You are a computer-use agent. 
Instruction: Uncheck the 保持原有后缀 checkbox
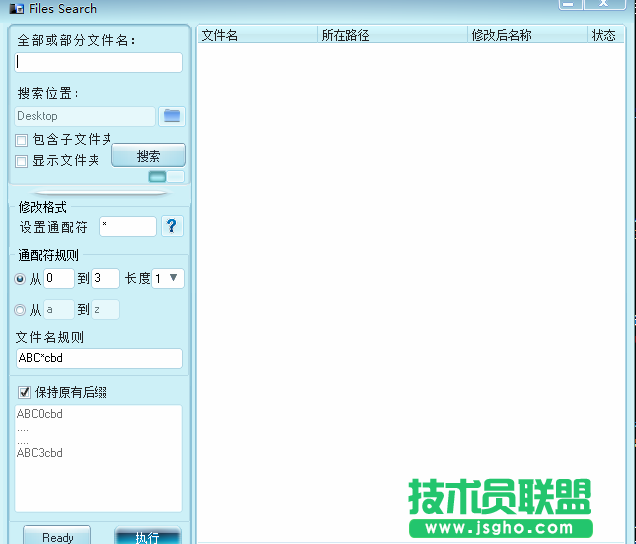[x=24, y=392]
